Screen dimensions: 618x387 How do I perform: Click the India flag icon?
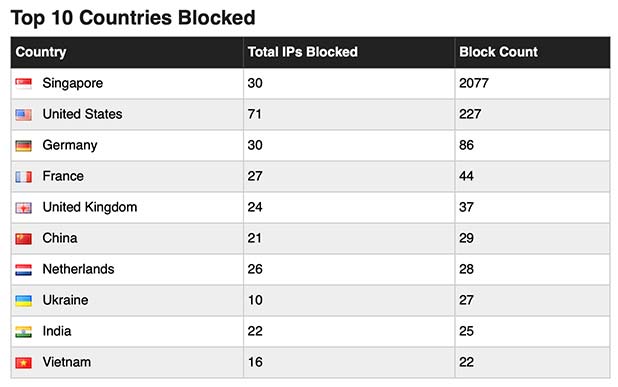click(24, 332)
